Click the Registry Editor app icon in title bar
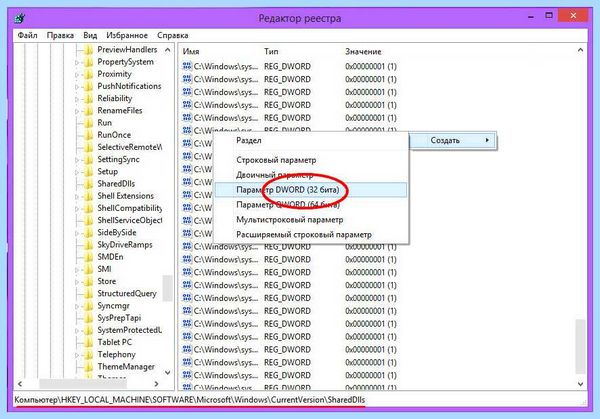 click(20, 18)
